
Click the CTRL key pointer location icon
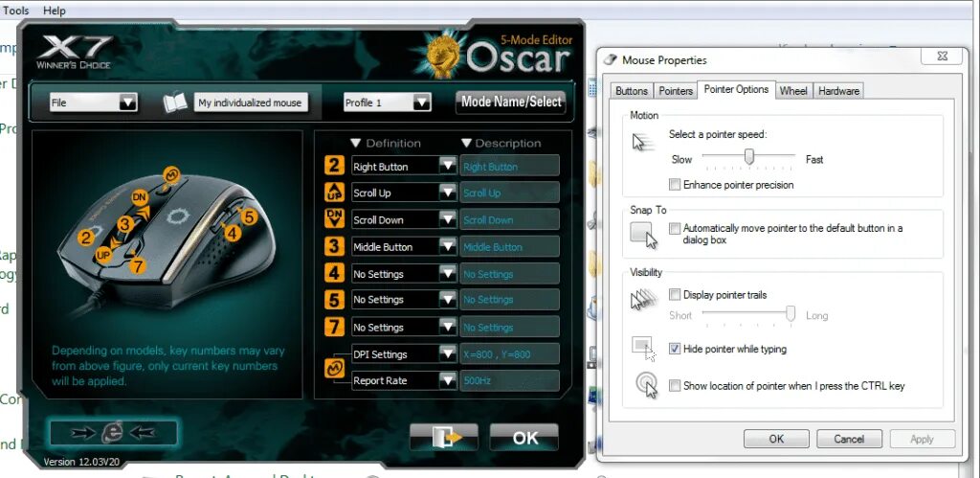coord(647,385)
